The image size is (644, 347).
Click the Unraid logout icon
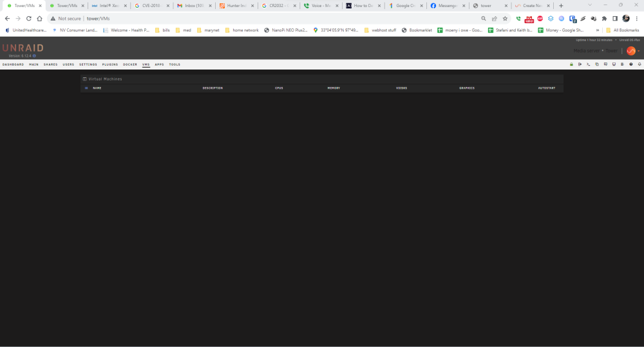[580, 64]
